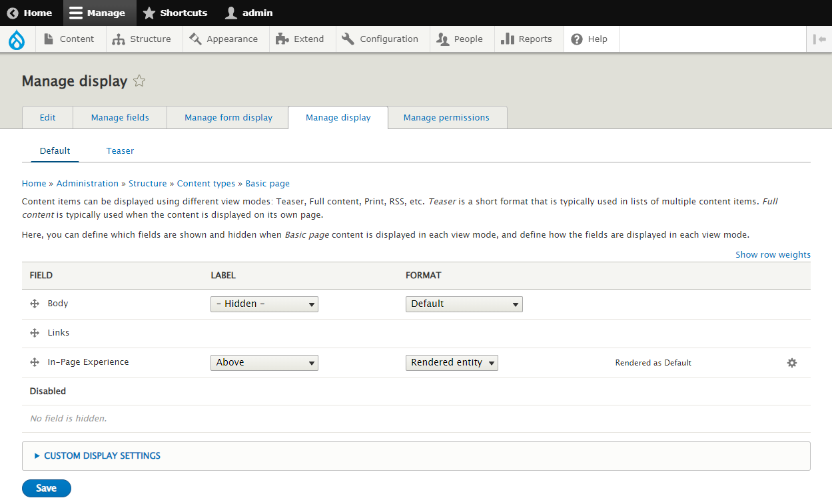Viewport: 832px width, 504px height.
Task: Grab the drag handle beside the Body field
Action: click(x=34, y=304)
